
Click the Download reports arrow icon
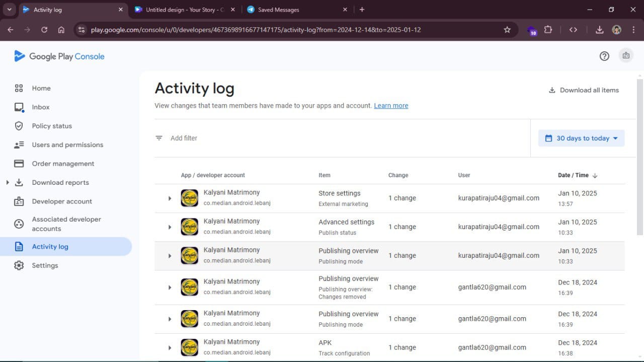(x=19, y=183)
